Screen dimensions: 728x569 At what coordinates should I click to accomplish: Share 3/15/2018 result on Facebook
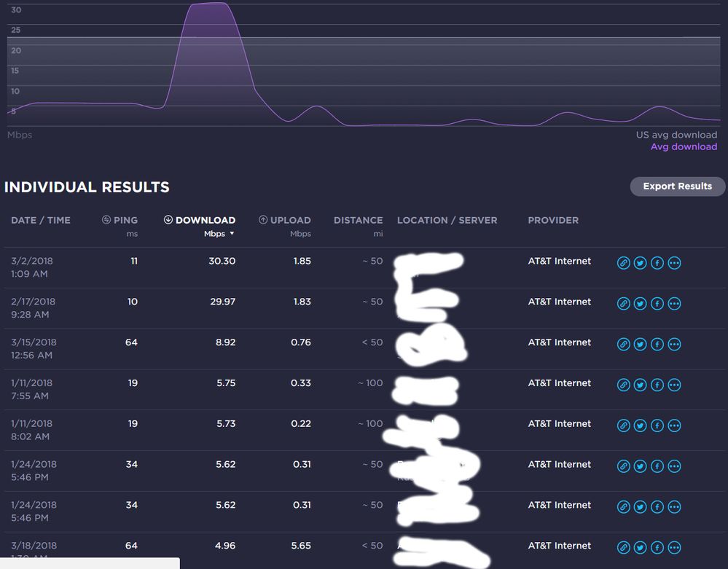point(657,345)
